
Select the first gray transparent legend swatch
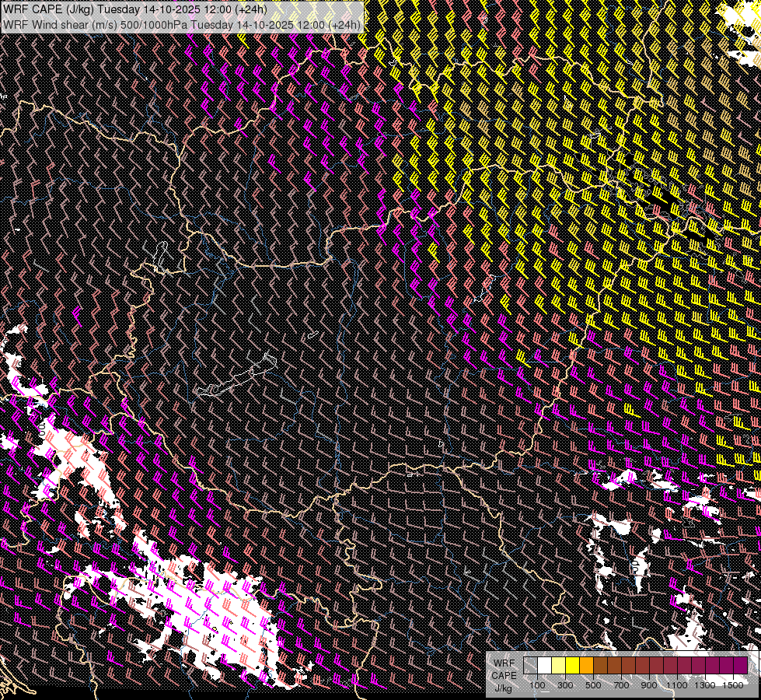click(530, 666)
